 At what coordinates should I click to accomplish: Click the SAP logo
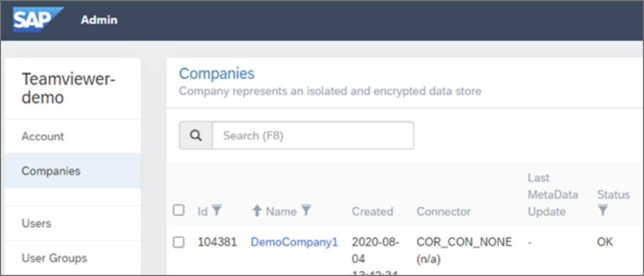(x=38, y=19)
